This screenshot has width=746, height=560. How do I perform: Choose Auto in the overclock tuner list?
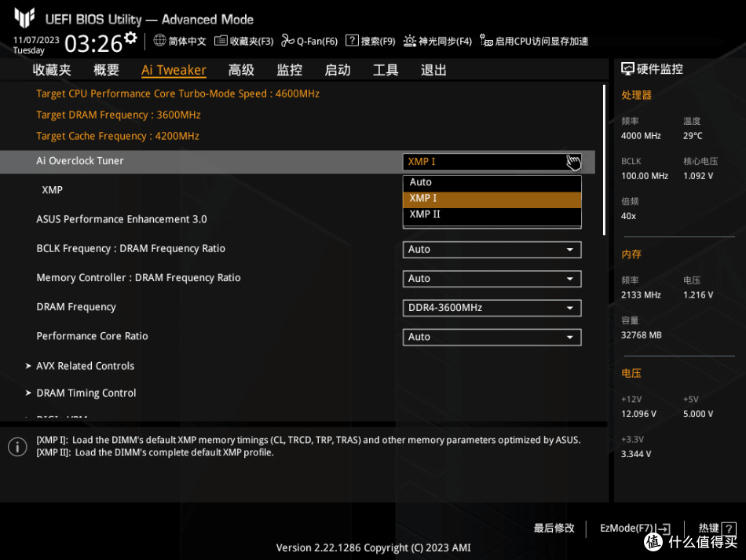492,183
